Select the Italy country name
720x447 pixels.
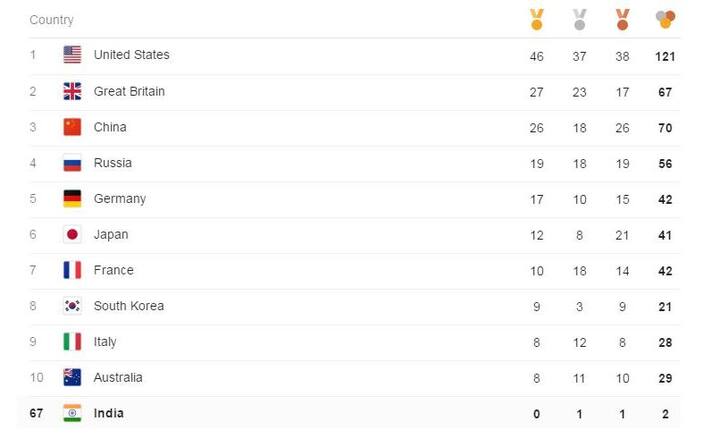point(105,342)
